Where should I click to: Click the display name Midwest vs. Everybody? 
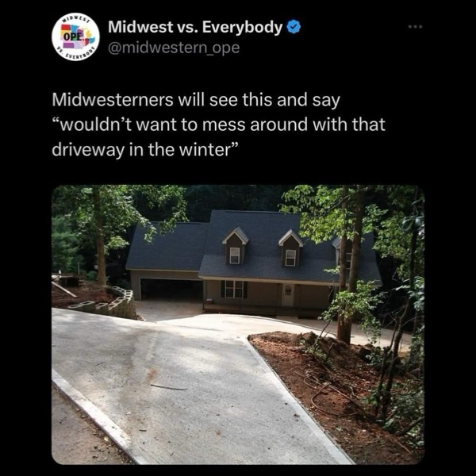pos(195,27)
